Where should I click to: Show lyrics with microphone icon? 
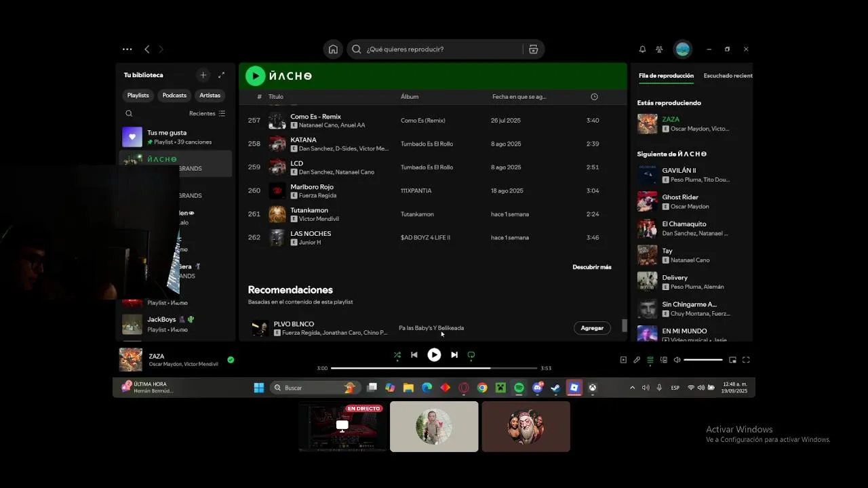point(637,360)
